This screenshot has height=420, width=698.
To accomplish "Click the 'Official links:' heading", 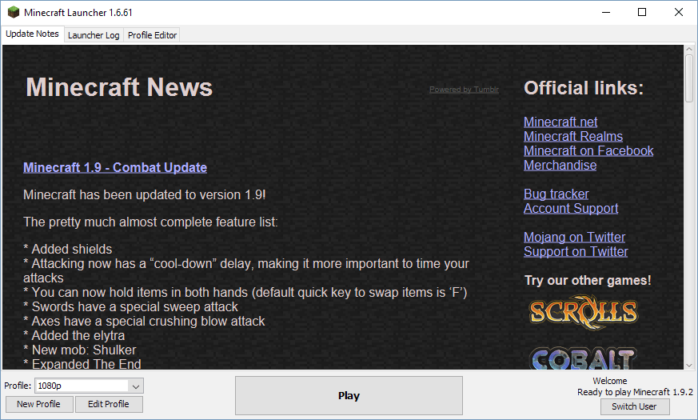I will click(584, 88).
